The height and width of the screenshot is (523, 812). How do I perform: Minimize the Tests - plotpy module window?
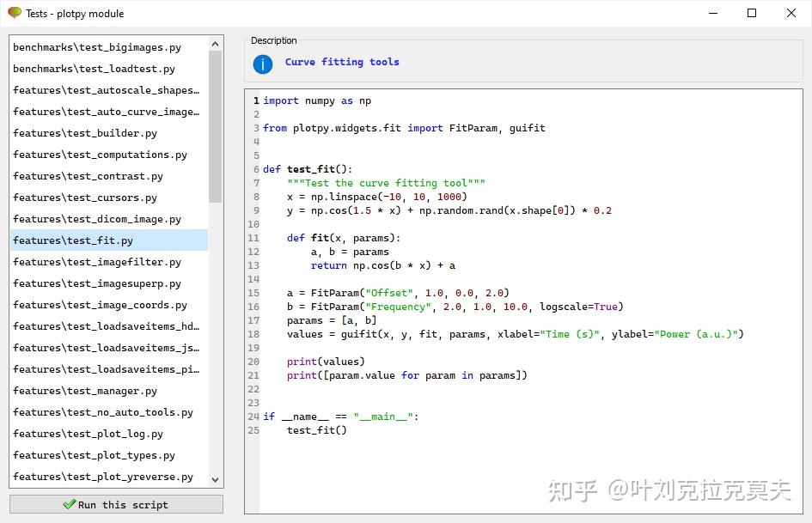pyautogui.click(x=713, y=13)
